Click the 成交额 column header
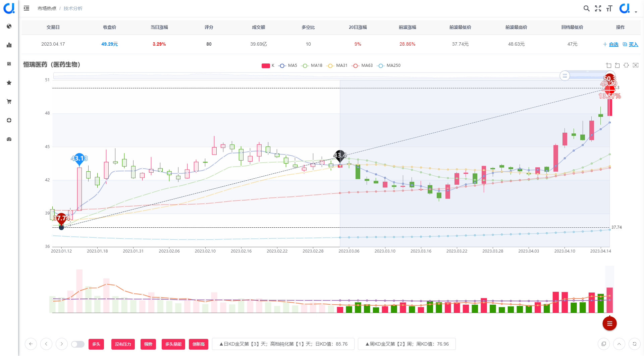This screenshot has height=356, width=644. [x=259, y=27]
